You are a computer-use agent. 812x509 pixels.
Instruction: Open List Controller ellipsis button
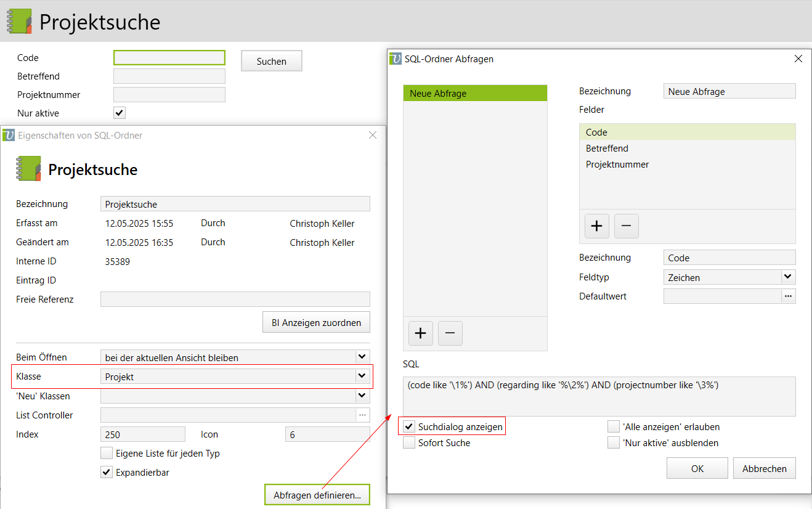362,415
